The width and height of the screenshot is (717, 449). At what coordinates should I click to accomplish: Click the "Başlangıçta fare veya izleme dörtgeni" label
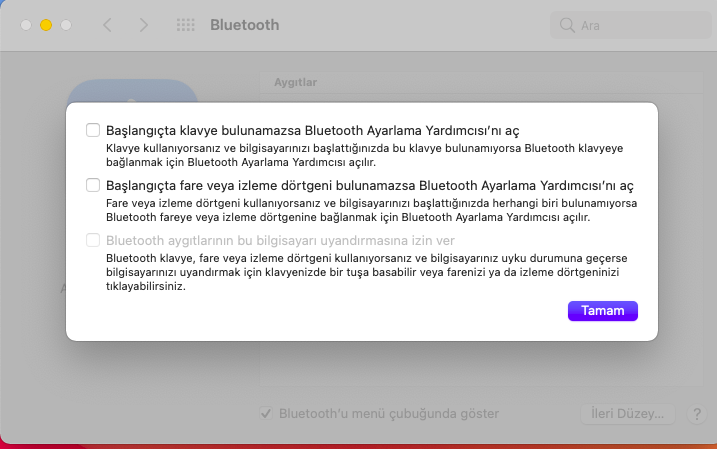tap(370, 185)
